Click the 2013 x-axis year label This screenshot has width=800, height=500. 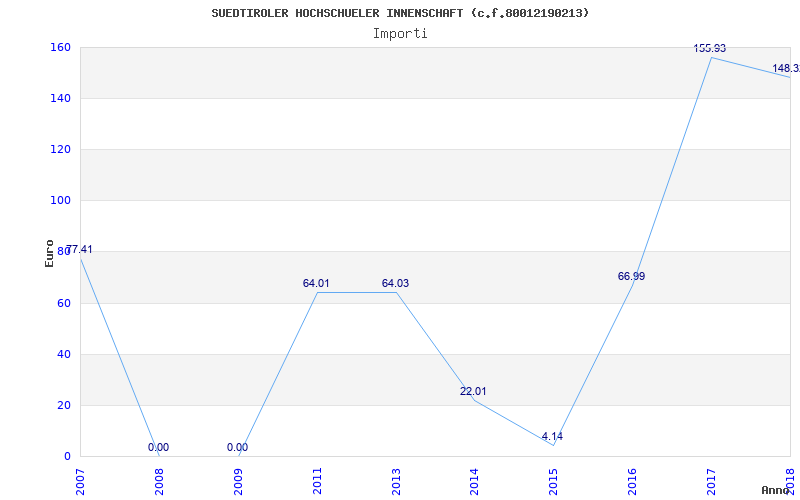pyautogui.click(x=396, y=482)
